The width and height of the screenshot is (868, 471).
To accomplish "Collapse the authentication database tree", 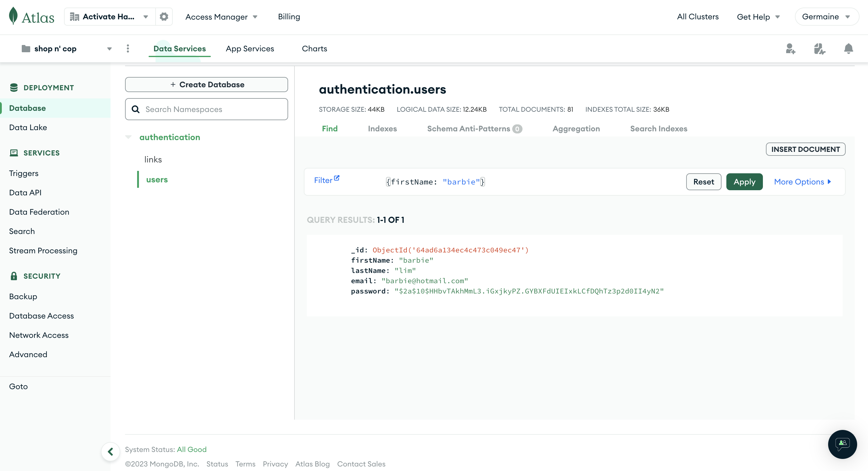I will tap(128, 137).
